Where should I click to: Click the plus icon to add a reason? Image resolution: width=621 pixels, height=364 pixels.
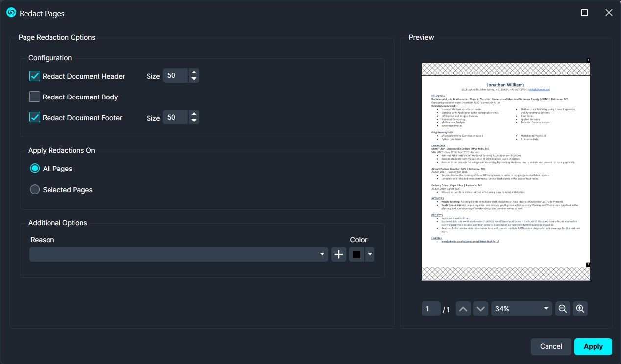[x=339, y=254]
